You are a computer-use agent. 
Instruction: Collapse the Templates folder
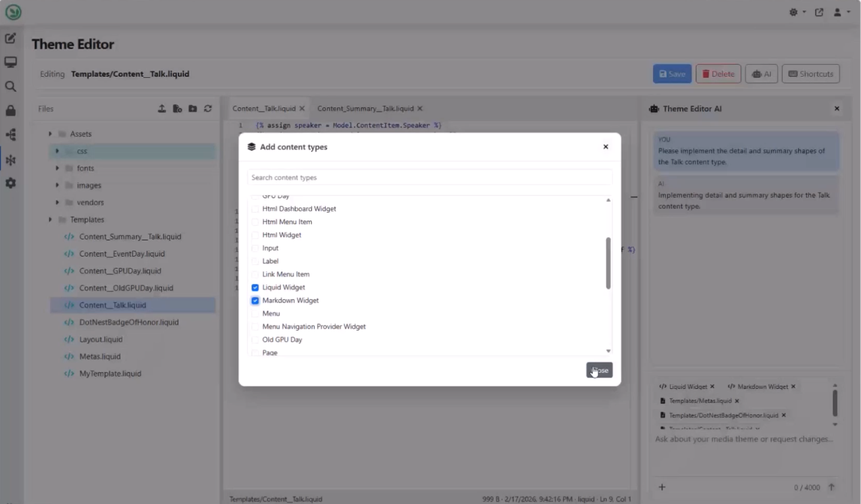(50, 220)
